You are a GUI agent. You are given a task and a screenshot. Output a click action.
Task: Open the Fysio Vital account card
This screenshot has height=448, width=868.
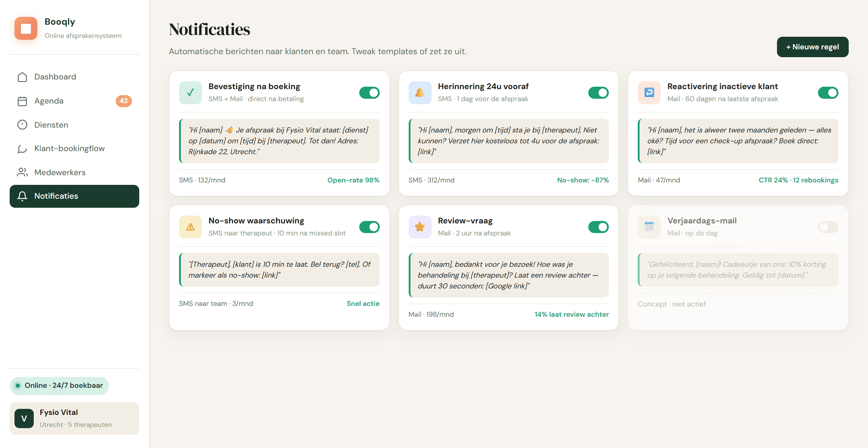point(74,418)
